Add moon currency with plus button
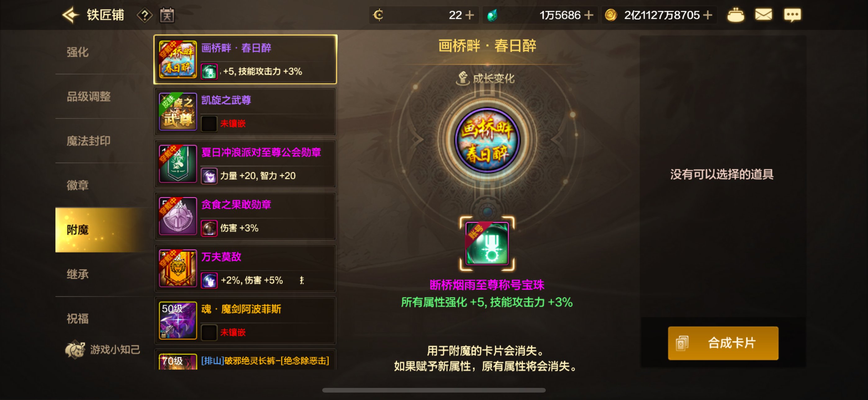868x400 pixels. (469, 15)
